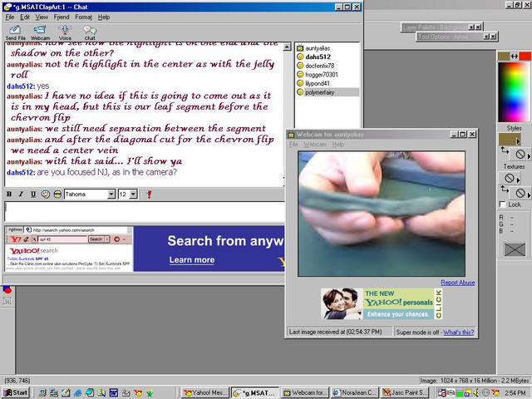The height and width of the screenshot is (399, 532).
Task: Click the Send File toolbar icon
Action: coord(15,32)
